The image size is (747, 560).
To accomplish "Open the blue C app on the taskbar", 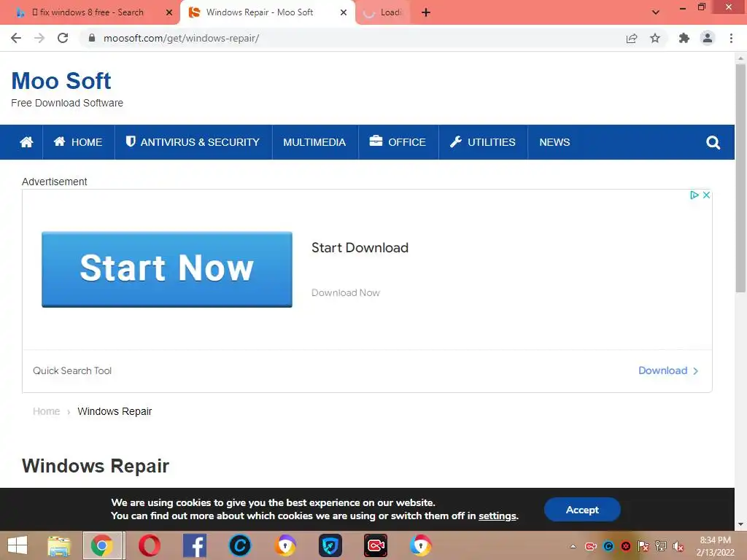I will pyautogui.click(x=239, y=545).
